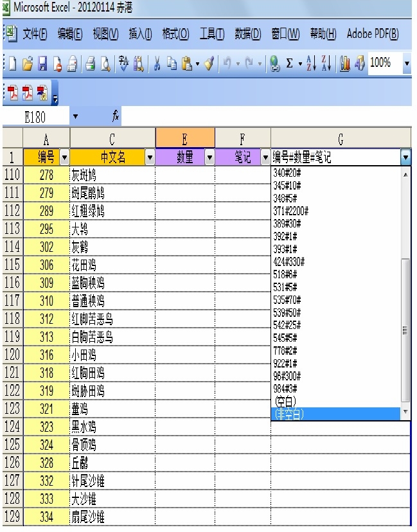Select the column E header
Screen dimensions: 417x532
184,137
